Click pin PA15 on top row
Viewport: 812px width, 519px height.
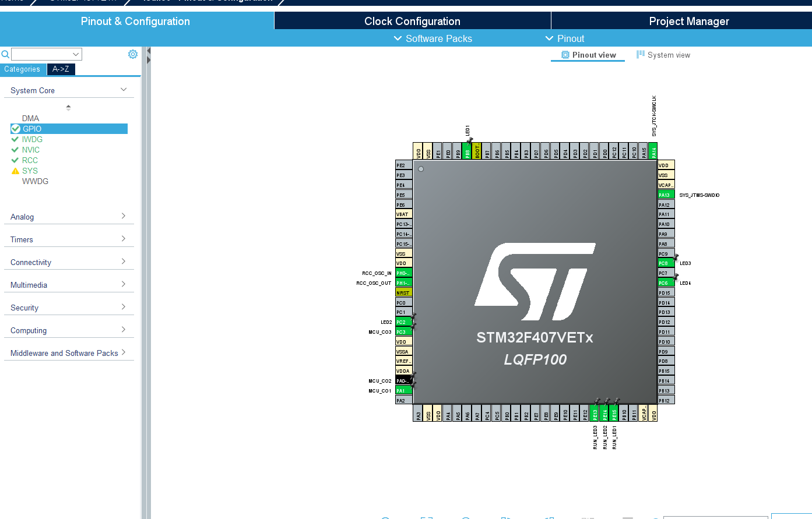click(644, 151)
